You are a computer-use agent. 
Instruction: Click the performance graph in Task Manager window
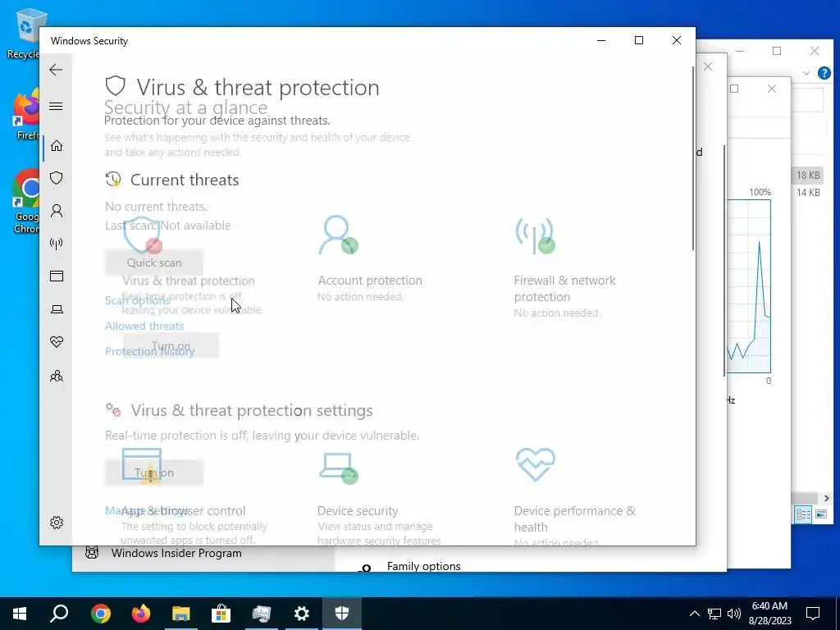(x=748, y=286)
